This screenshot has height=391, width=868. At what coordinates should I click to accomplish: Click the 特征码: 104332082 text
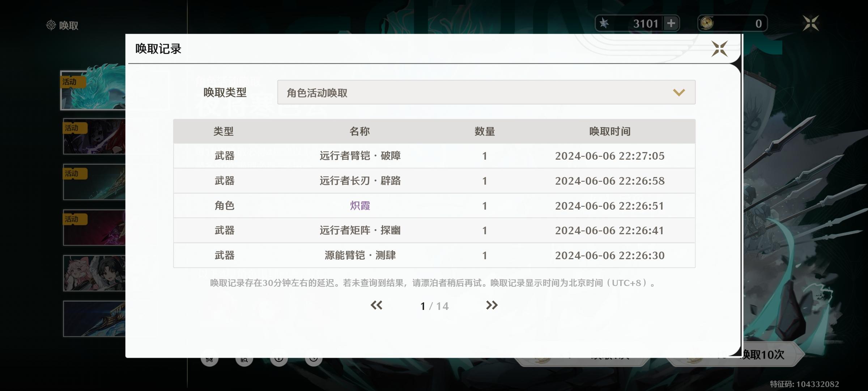coord(804,384)
